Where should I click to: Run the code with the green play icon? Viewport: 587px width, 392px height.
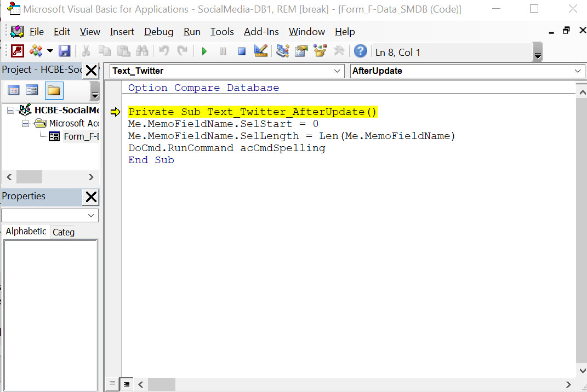click(204, 51)
